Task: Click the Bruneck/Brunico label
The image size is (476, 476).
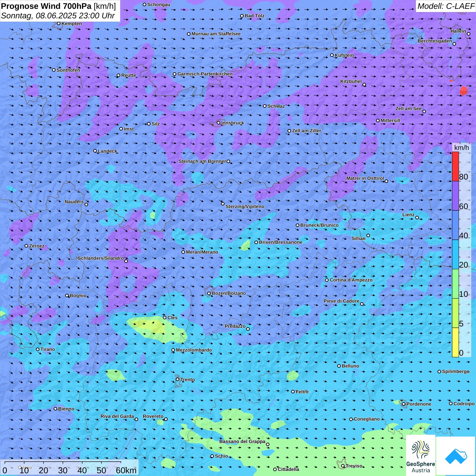Action: tap(319, 225)
